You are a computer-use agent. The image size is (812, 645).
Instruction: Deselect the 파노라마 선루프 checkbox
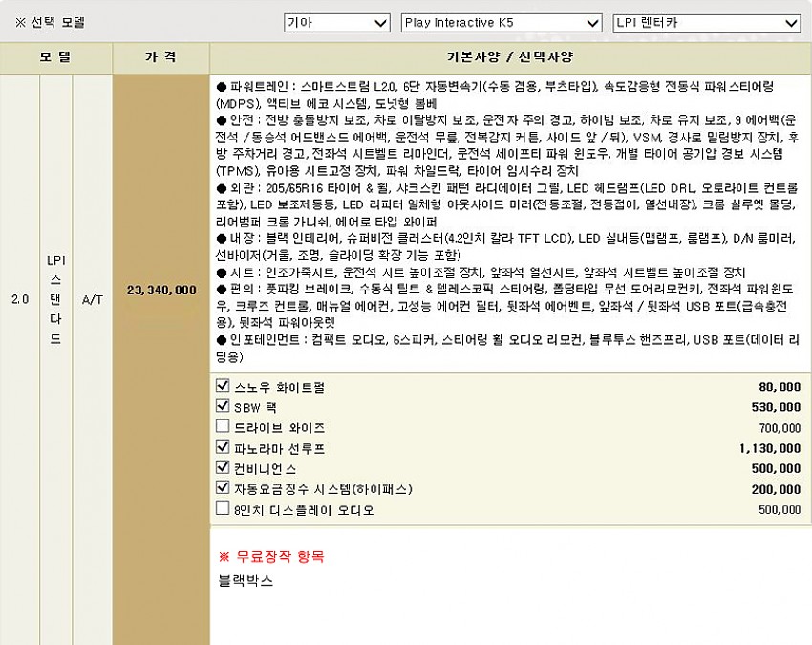[224, 447]
